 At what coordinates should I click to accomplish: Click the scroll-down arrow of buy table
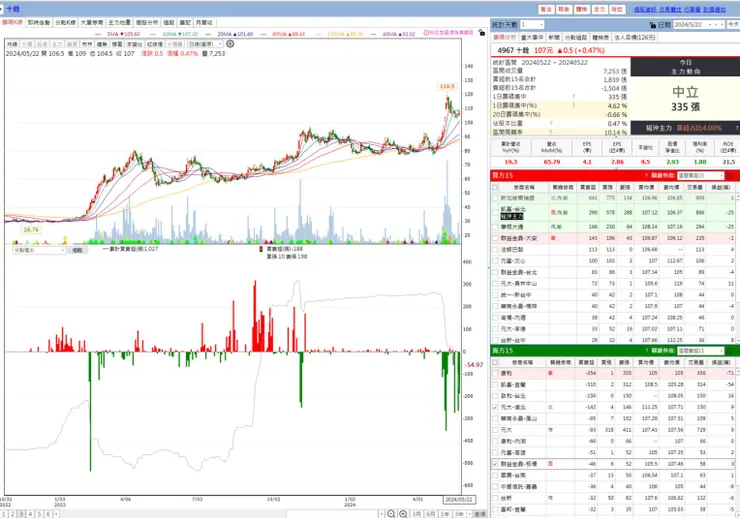point(737,340)
